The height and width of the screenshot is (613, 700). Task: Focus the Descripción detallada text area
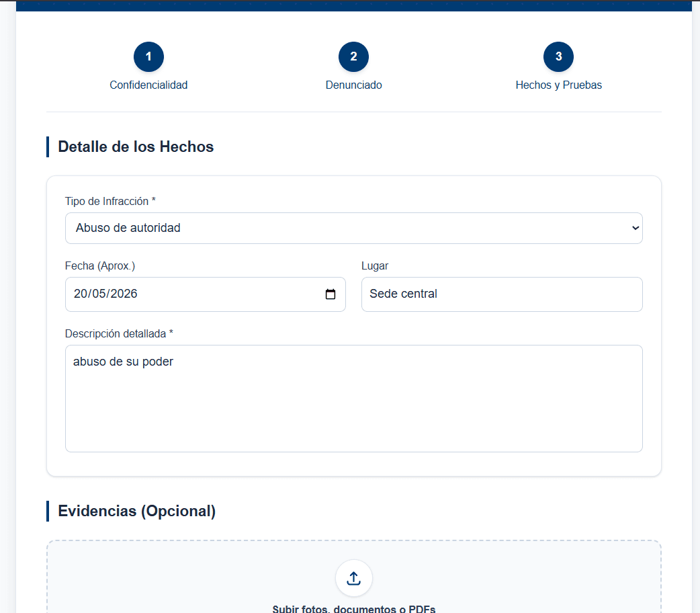(353, 399)
